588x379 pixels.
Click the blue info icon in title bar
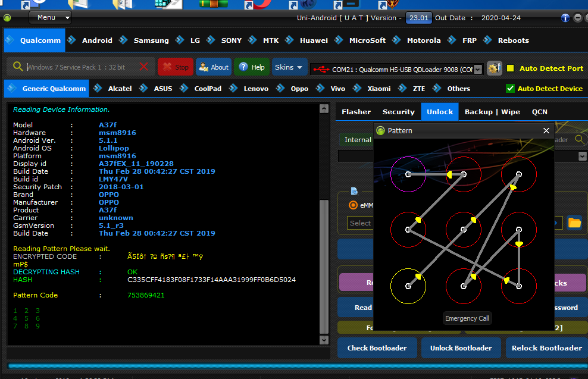pos(565,18)
